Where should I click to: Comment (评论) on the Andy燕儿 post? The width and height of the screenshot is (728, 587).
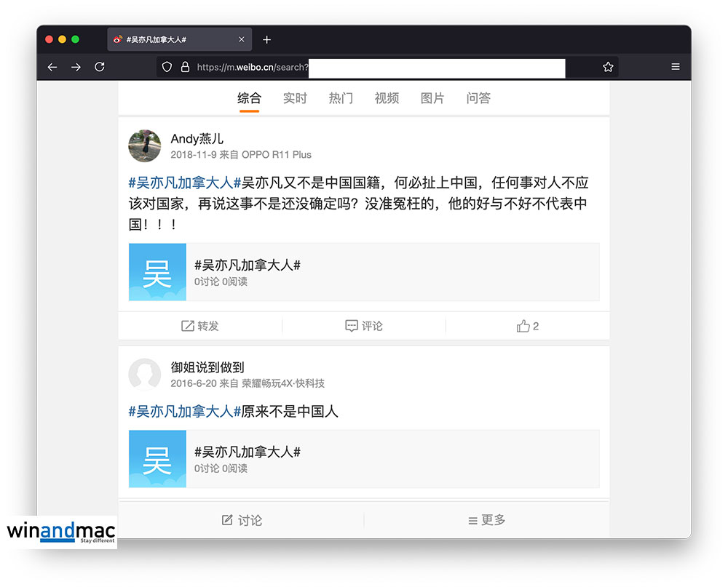coord(364,326)
